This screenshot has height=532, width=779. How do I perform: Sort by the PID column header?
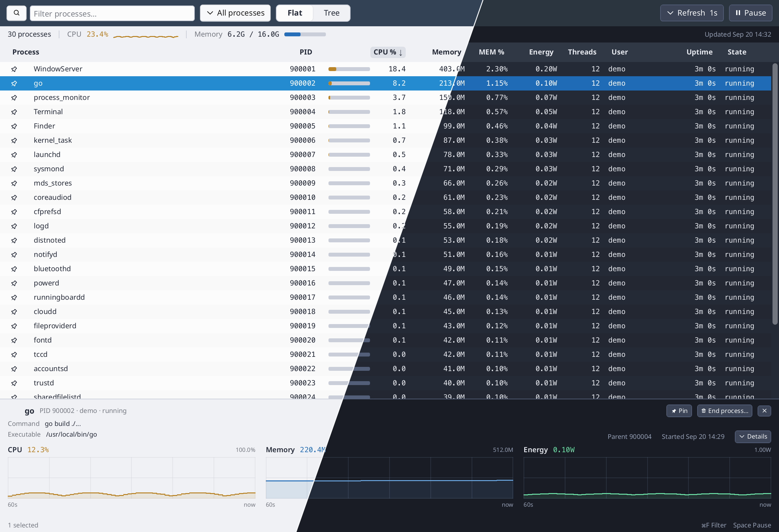pyautogui.click(x=306, y=52)
